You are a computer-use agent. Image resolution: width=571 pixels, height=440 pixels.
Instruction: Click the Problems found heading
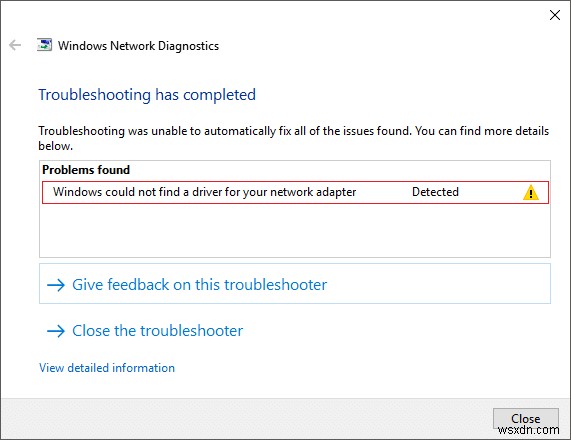click(x=86, y=170)
